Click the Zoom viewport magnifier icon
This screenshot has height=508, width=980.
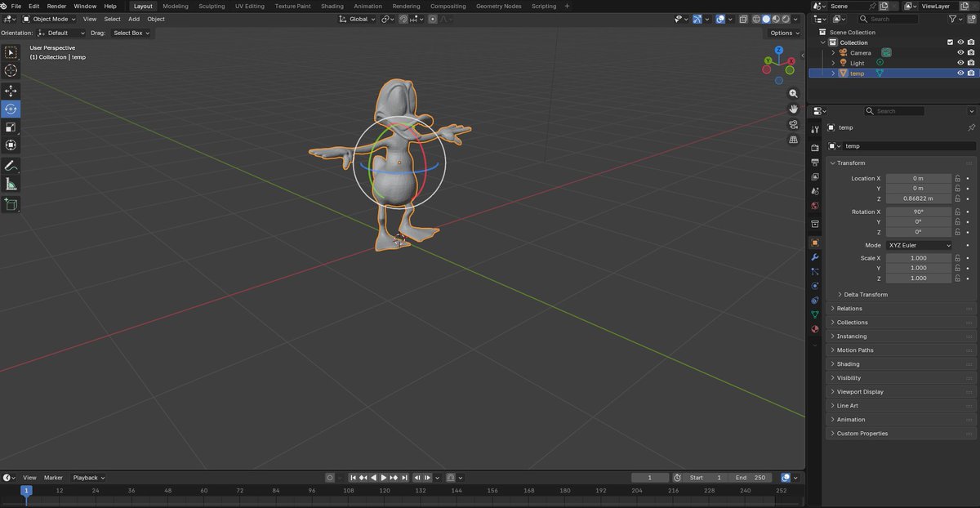pyautogui.click(x=793, y=94)
